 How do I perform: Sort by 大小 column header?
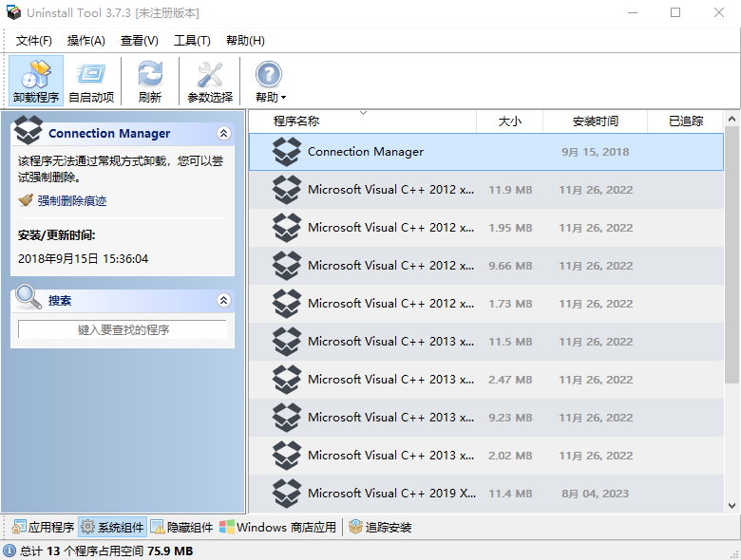[x=510, y=121]
